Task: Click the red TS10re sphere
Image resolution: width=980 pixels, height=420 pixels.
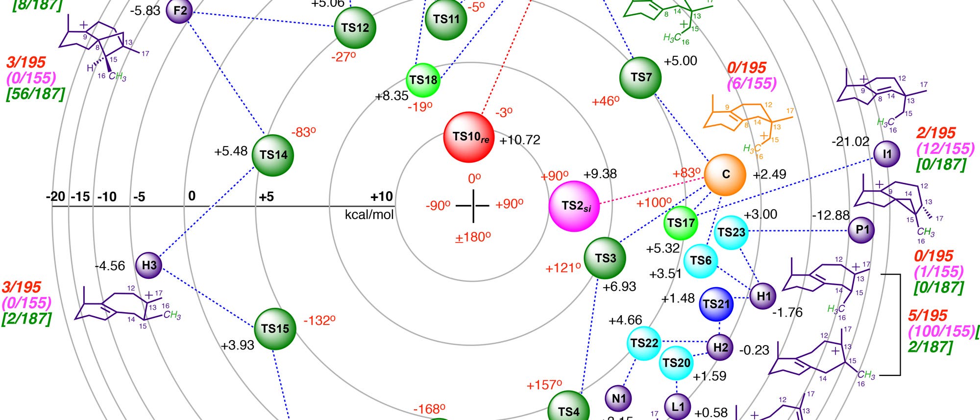Action: (469, 137)
